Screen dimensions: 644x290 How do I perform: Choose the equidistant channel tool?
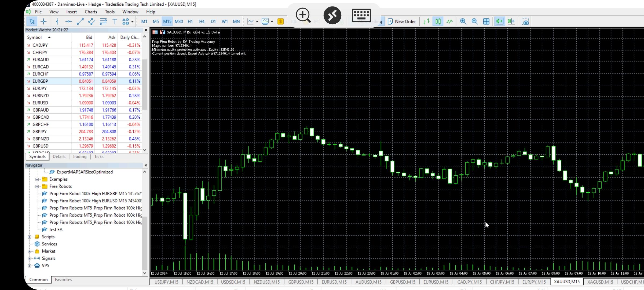(x=92, y=21)
